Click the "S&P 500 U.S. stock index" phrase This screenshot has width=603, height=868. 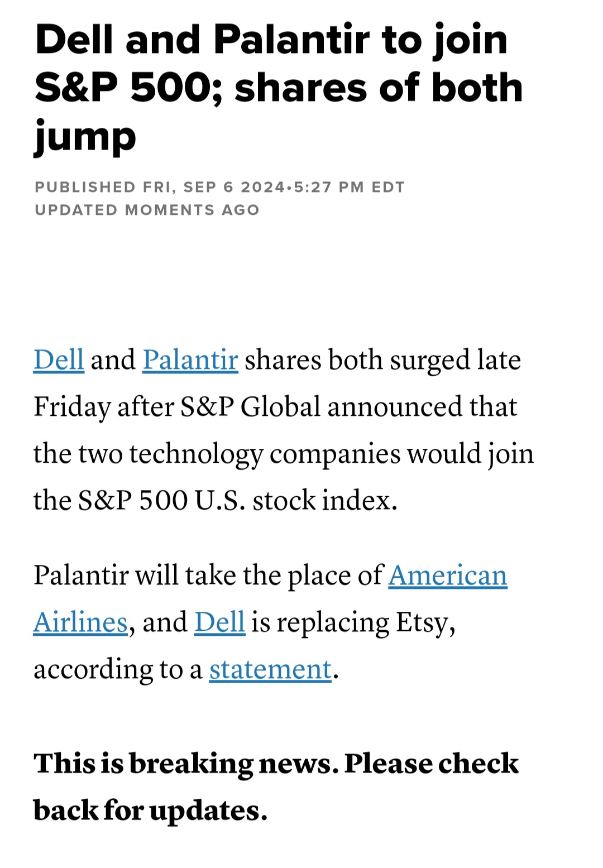click(237, 501)
